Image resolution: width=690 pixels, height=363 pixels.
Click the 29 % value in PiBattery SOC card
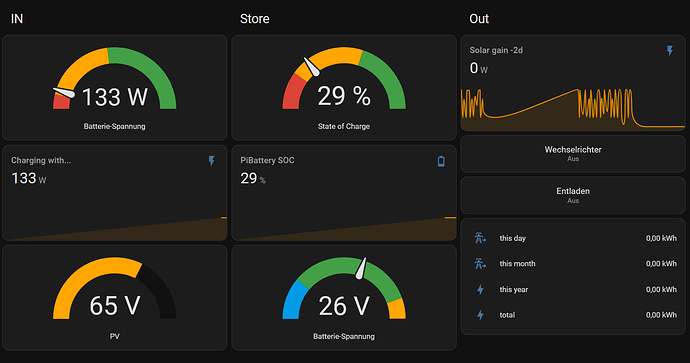tap(253, 178)
